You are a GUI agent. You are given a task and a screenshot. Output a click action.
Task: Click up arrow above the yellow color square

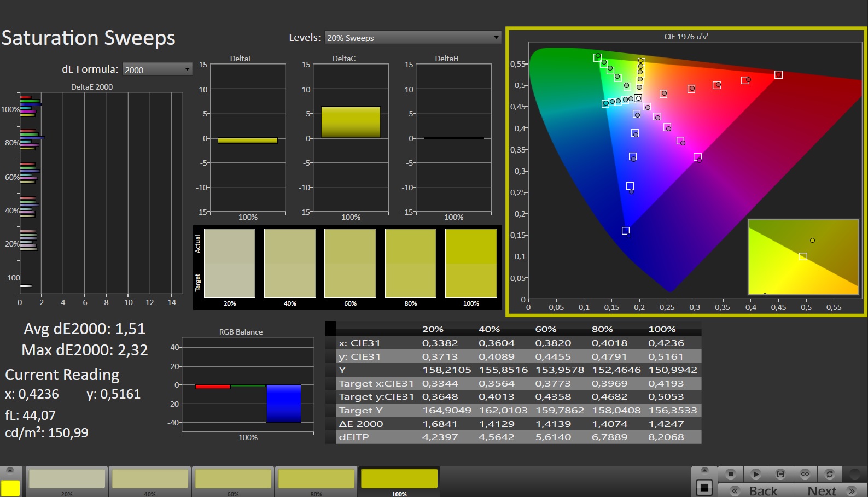[10, 470]
